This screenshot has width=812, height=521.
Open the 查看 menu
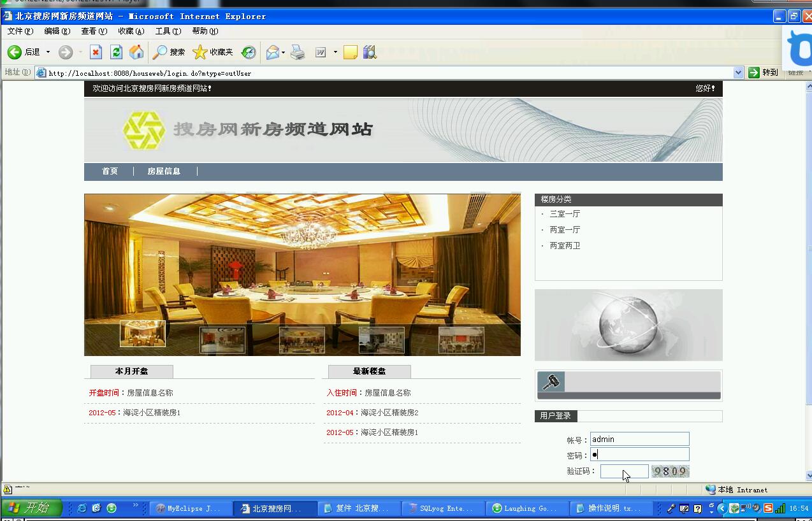pyautogui.click(x=94, y=31)
